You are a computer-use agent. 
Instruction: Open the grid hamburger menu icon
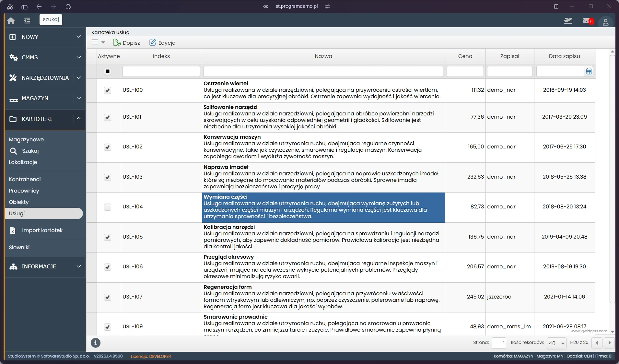click(95, 42)
